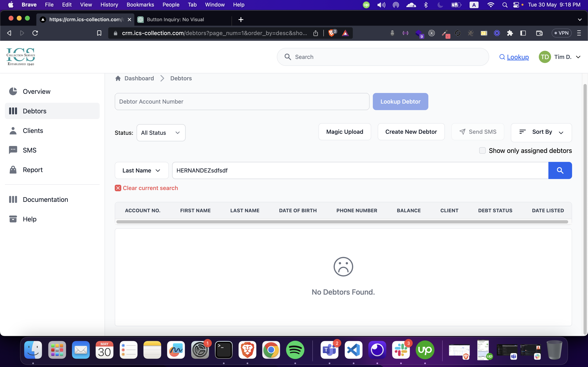Click the Lookup link in header

(518, 57)
